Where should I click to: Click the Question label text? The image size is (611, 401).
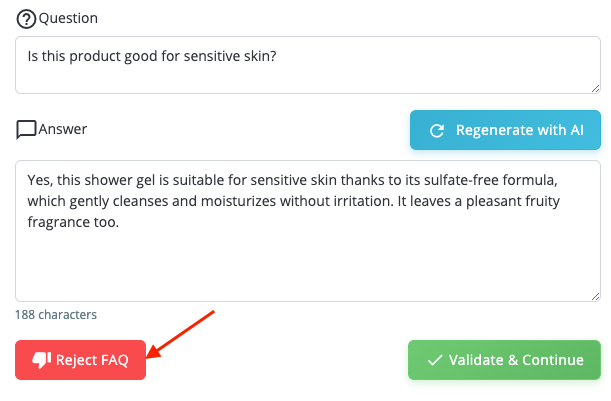click(68, 19)
